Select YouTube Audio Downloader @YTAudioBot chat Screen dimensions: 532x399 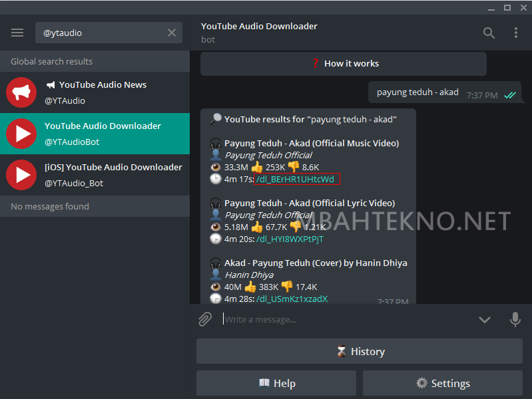95,134
